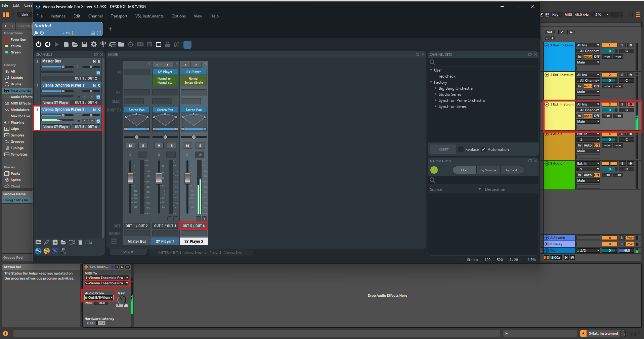
Task: Add a new instance with the plus tab icon
Action: (110, 29)
